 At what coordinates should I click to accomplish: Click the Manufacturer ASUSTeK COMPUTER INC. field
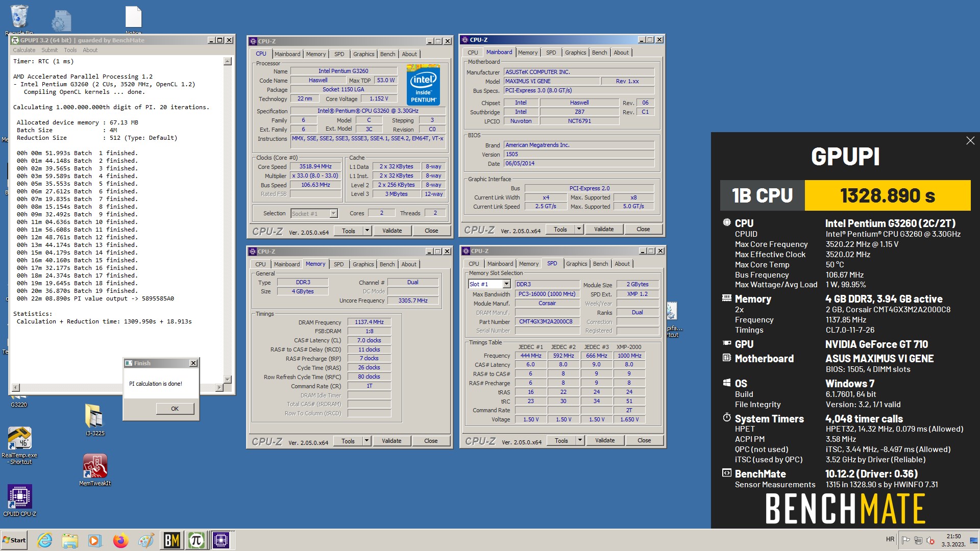(579, 72)
